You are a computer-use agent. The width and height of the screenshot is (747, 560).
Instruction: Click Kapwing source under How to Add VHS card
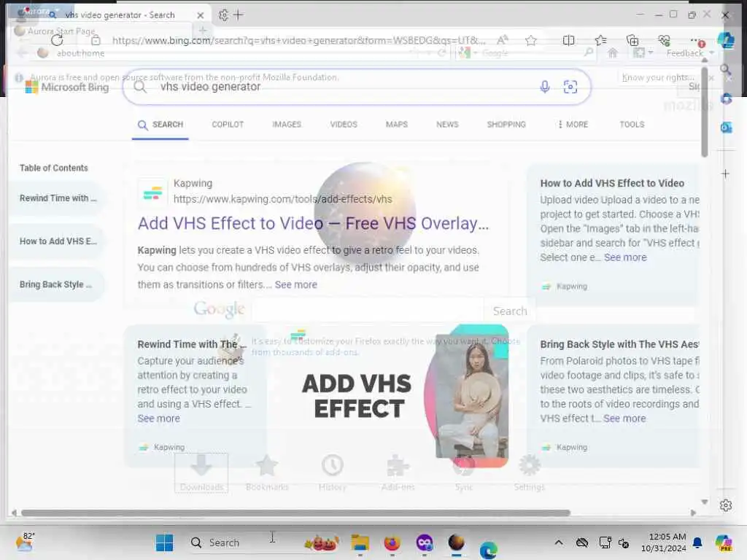pyautogui.click(x=565, y=286)
